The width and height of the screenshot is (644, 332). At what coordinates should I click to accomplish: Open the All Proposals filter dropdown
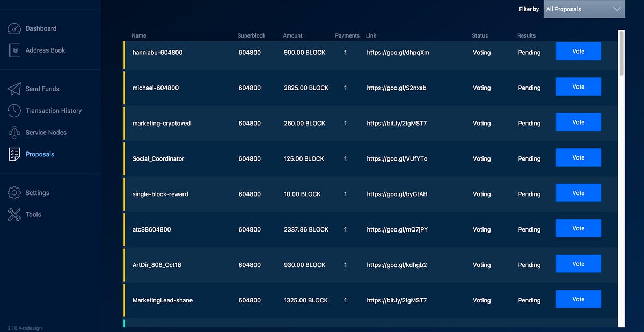click(x=584, y=9)
